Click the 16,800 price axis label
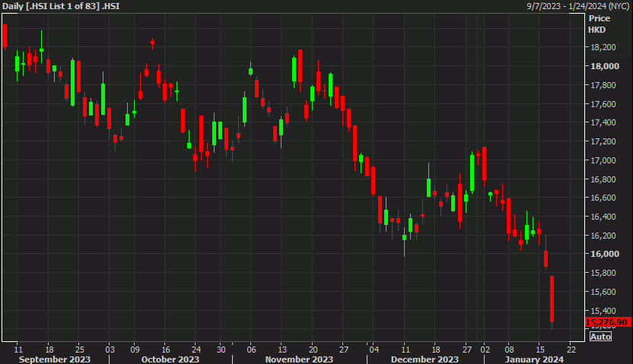 (x=603, y=179)
